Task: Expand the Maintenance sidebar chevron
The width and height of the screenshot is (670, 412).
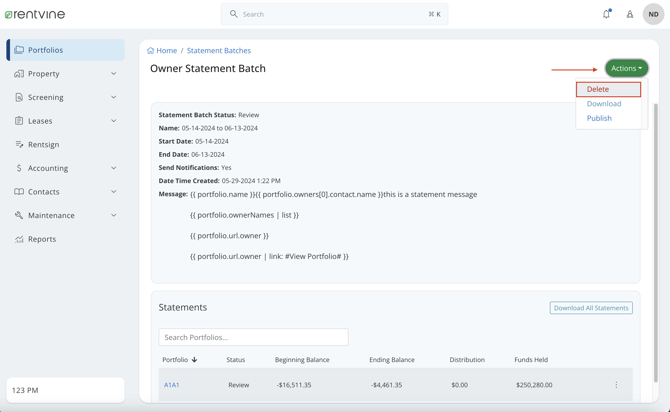Action: tap(114, 215)
